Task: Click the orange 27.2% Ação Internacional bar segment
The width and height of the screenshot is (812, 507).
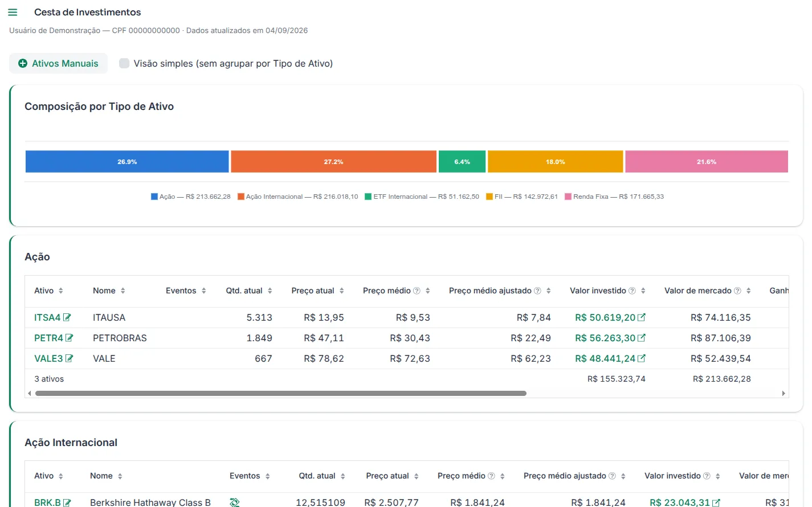Action: (333, 162)
